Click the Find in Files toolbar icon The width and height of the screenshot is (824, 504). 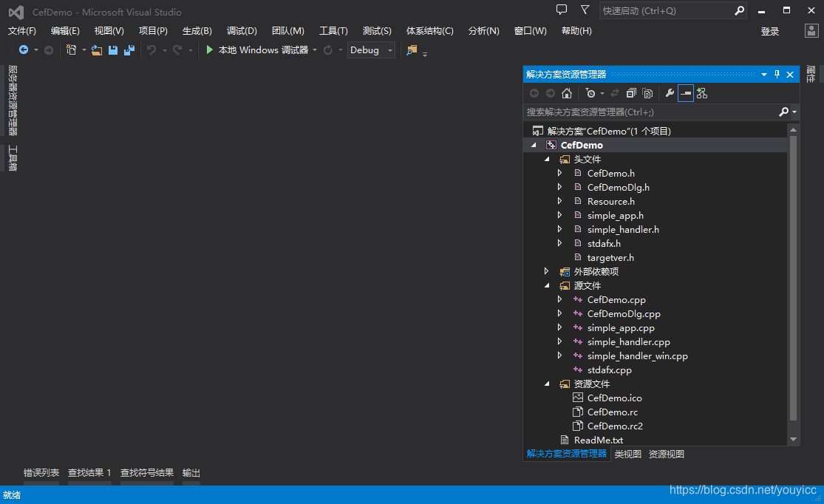pos(412,50)
